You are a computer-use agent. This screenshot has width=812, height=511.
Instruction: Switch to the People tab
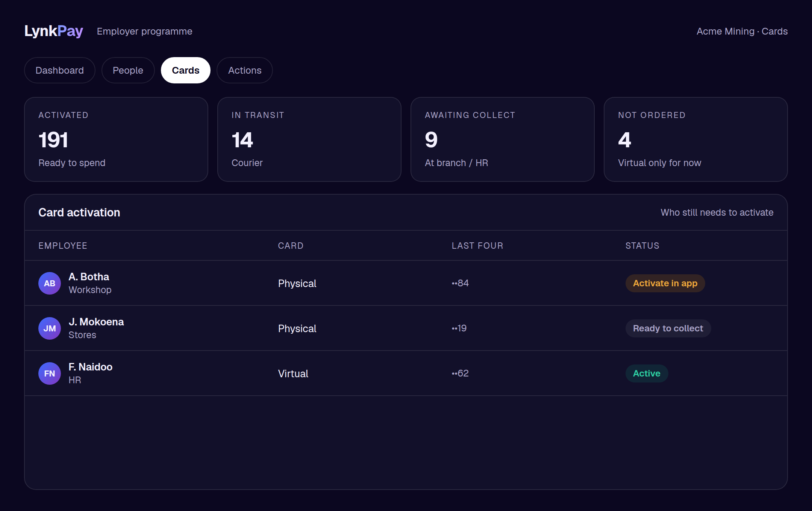tap(128, 70)
